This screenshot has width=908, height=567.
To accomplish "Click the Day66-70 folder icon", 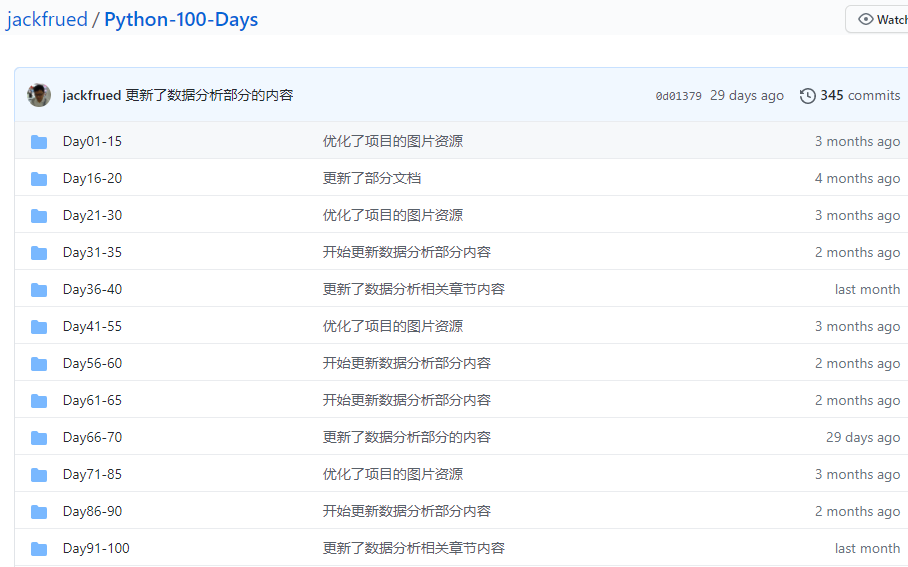I will tap(39, 438).
